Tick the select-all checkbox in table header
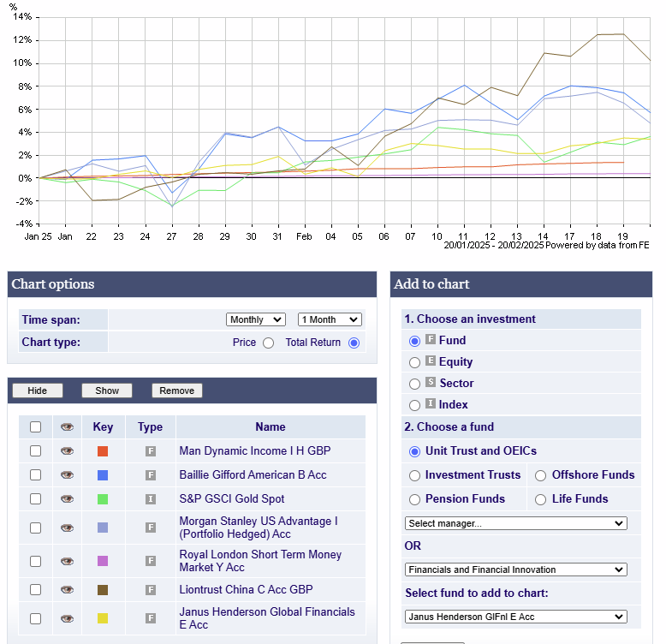Image resolution: width=666 pixels, height=644 pixels. (35, 427)
